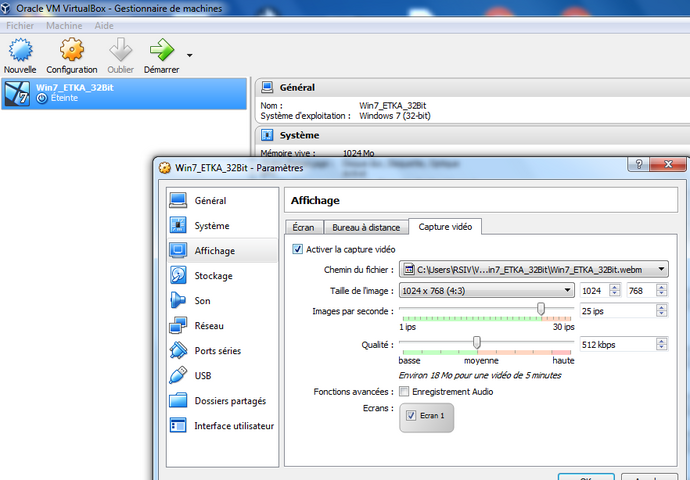This screenshot has width=690, height=480.
Task: Select the Capture vidéo tab
Action: pyautogui.click(x=445, y=227)
